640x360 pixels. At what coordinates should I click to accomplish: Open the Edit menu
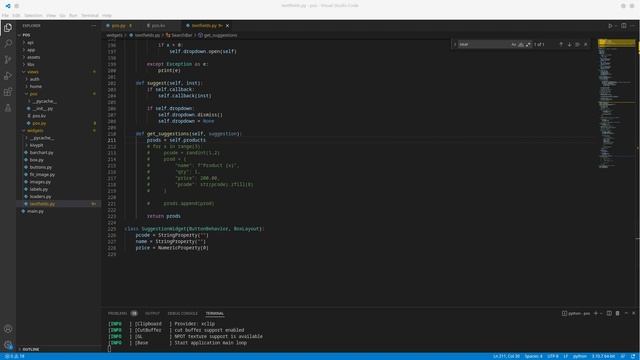tap(16, 16)
